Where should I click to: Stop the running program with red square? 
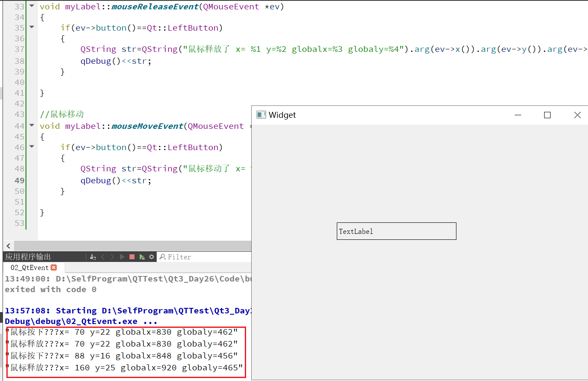tap(132, 257)
